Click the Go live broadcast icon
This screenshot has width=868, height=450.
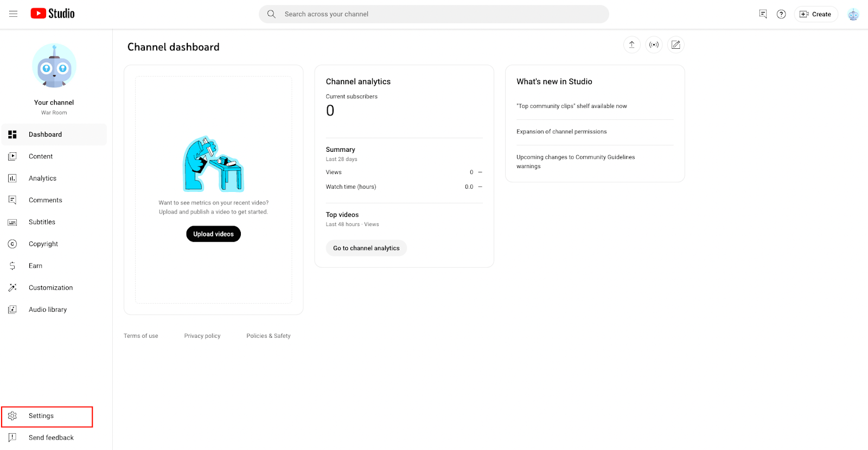coord(654,45)
